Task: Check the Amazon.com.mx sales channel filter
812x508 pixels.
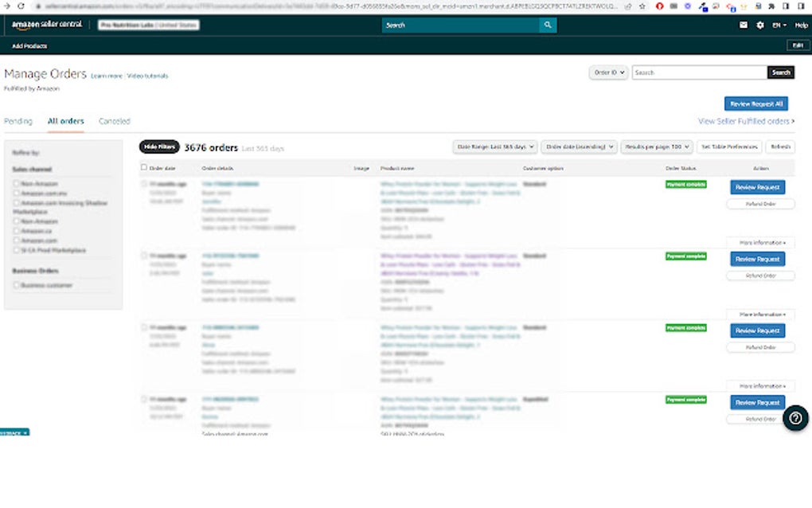Action: point(16,193)
